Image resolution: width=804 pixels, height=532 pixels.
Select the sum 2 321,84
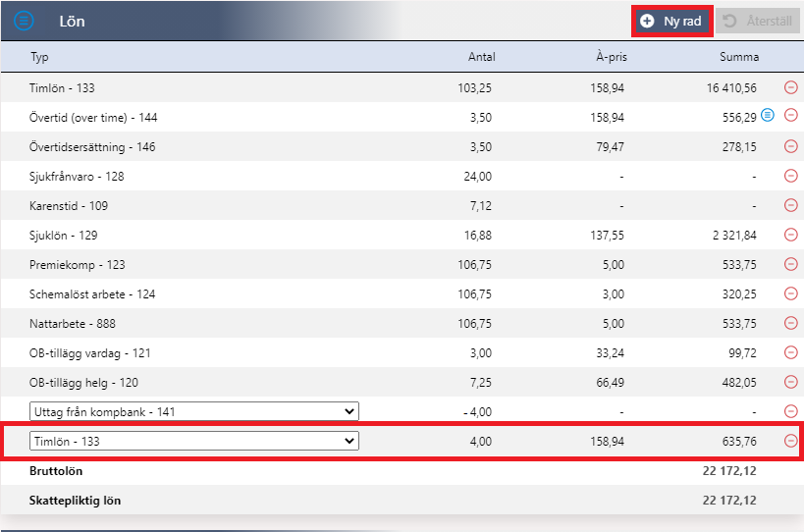(x=734, y=236)
